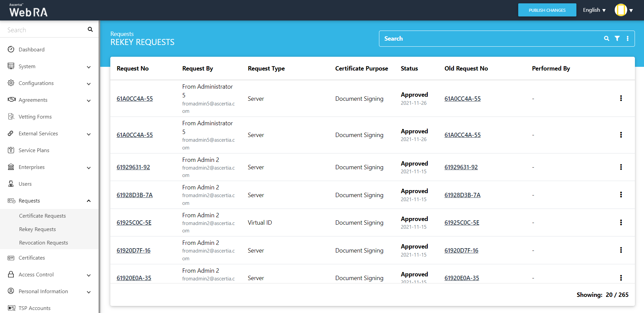Click the Service Plans icon
Screen dimensions: 644x313
coord(11,150)
